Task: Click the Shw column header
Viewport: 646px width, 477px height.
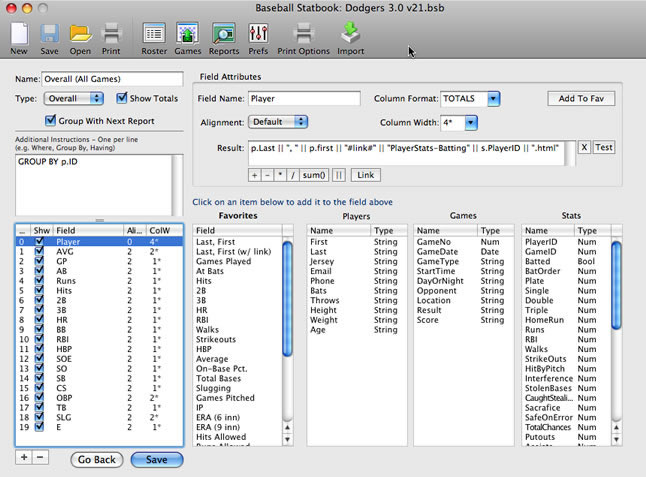Action: tap(42, 230)
